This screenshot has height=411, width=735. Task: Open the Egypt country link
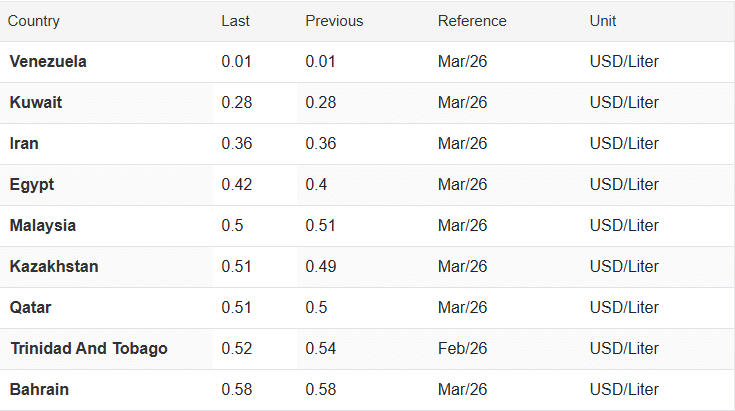pos(32,185)
